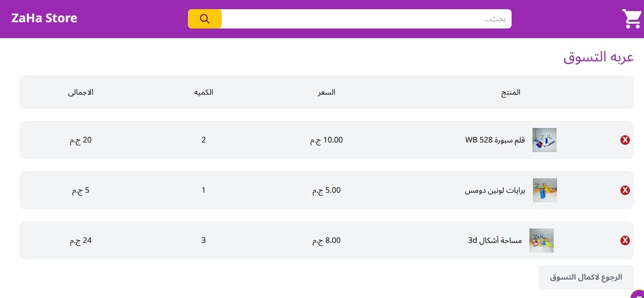This screenshot has height=298, width=644.
Task: Click the yellow search magnifier button
Action: pos(205,19)
